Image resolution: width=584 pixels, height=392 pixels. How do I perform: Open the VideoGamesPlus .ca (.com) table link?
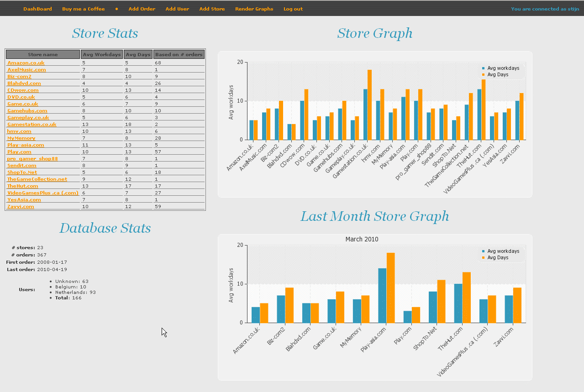point(43,193)
